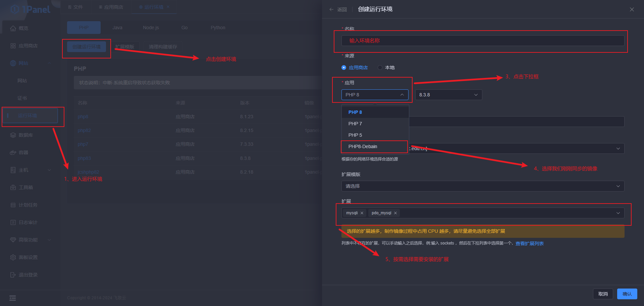Open the php7 runtime row name

click(x=83, y=144)
